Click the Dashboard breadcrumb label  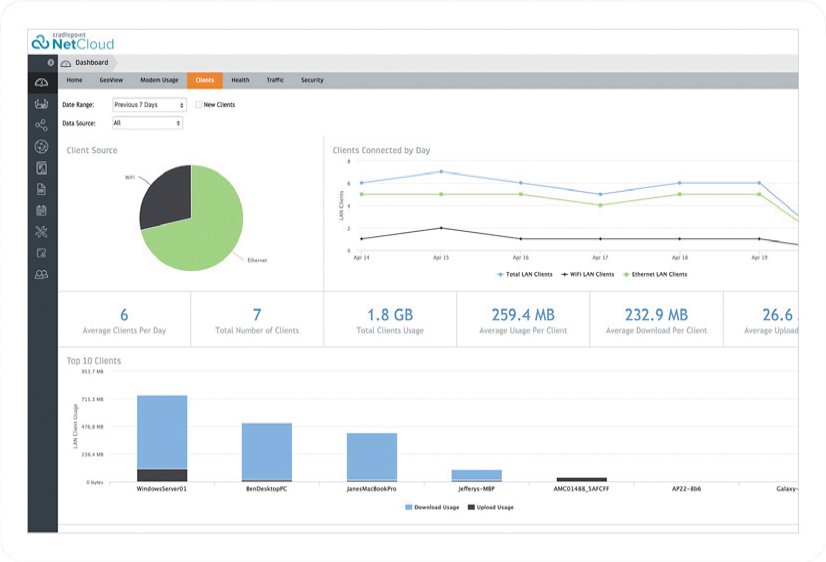[x=91, y=62]
